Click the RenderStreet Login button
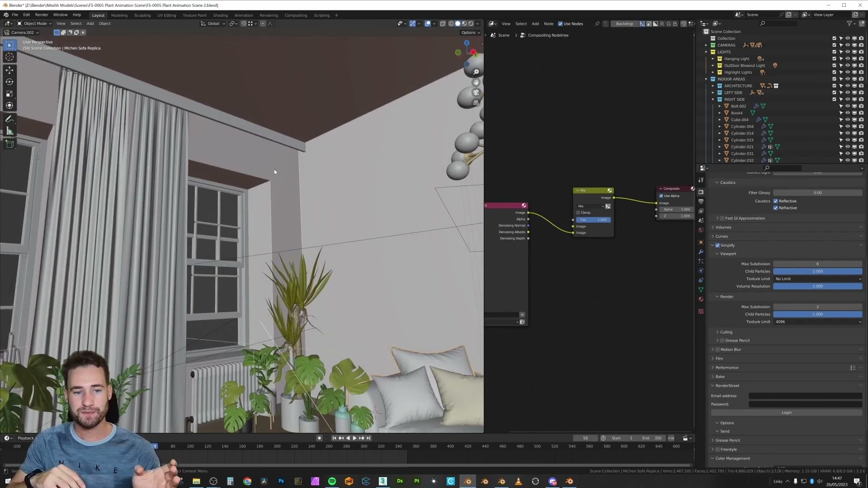868x488 pixels. pyautogui.click(x=787, y=413)
